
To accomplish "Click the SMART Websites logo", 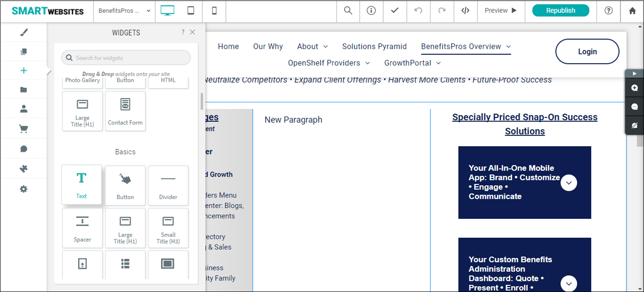I will click(x=47, y=11).
